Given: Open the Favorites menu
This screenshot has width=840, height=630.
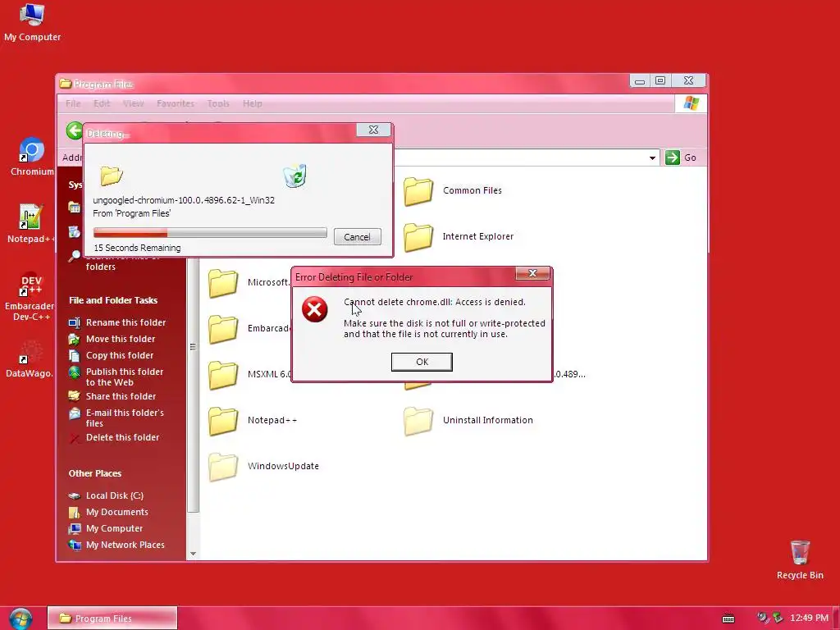Looking at the screenshot, I should (176, 103).
